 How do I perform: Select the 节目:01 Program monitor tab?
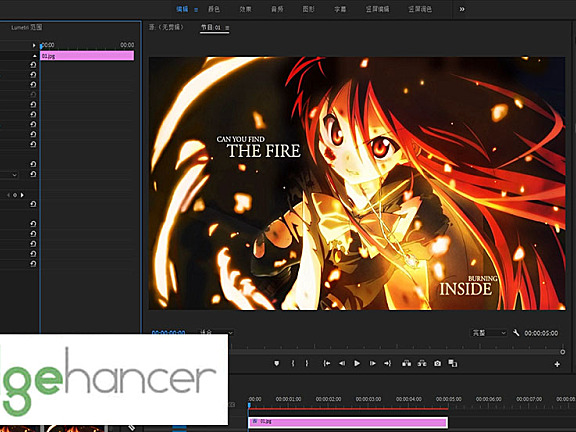211,27
